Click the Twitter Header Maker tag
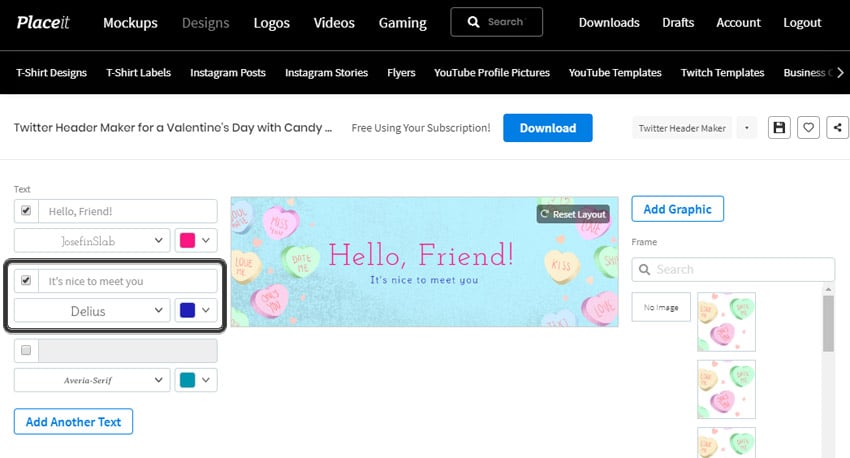The image size is (850, 458). (x=682, y=128)
